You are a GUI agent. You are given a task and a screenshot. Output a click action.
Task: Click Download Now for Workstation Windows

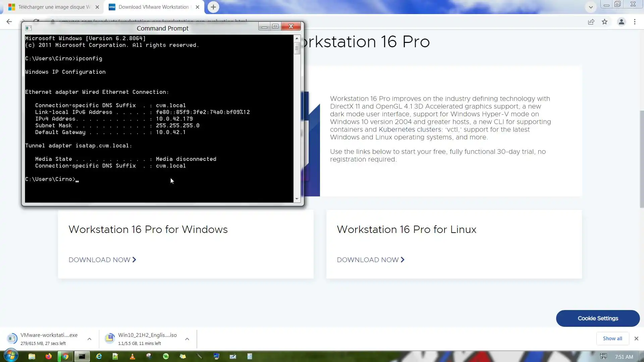coord(102,260)
